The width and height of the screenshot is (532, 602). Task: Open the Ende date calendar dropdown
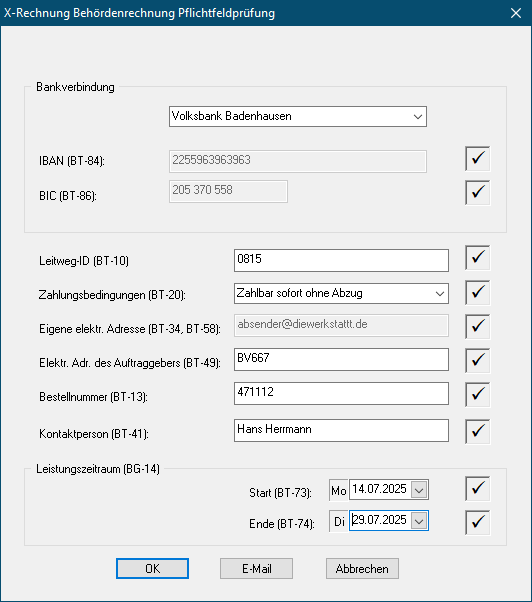click(419, 521)
